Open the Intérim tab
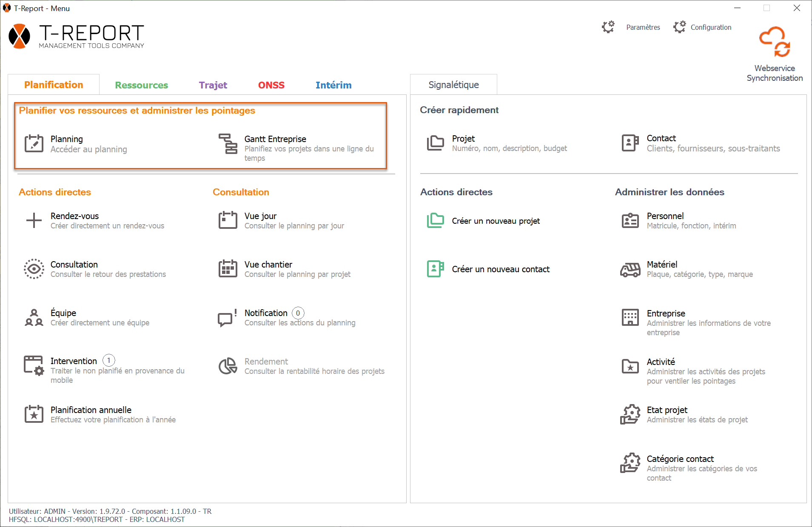This screenshot has height=527, width=812. click(333, 85)
